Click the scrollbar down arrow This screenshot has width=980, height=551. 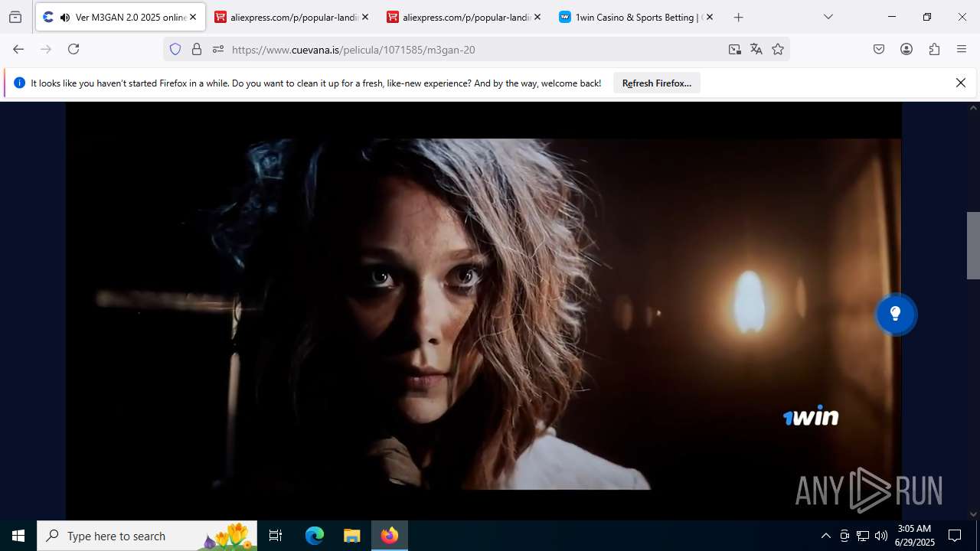click(x=973, y=514)
